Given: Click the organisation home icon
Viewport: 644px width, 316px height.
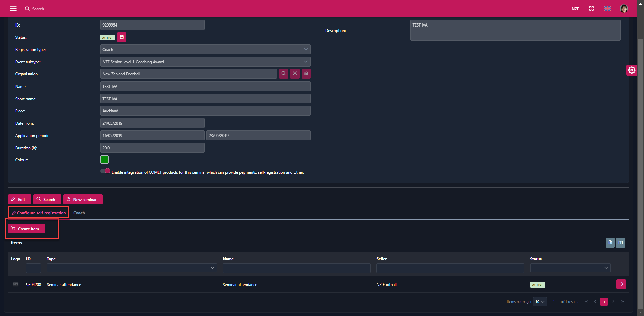Looking at the screenshot, I should pos(306,73).
